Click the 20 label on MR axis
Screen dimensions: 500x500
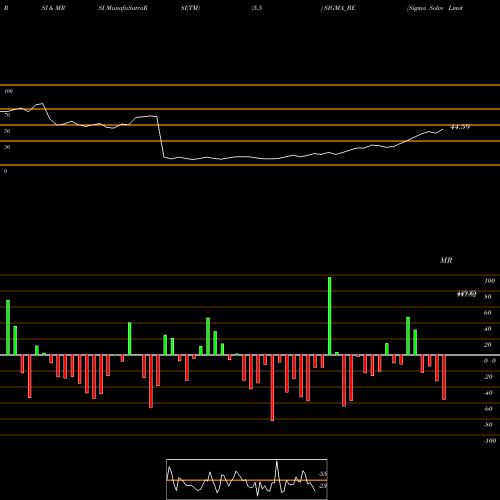(488, 345)
